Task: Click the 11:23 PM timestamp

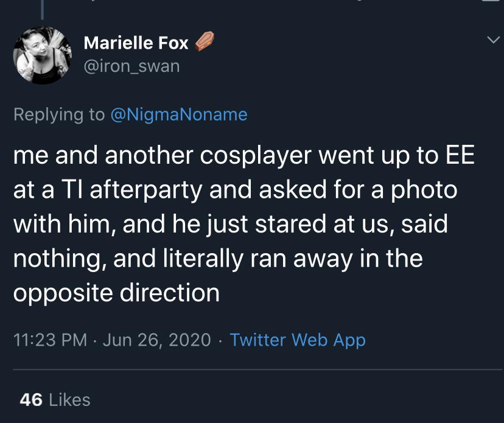Action: (x=51, y=340)
